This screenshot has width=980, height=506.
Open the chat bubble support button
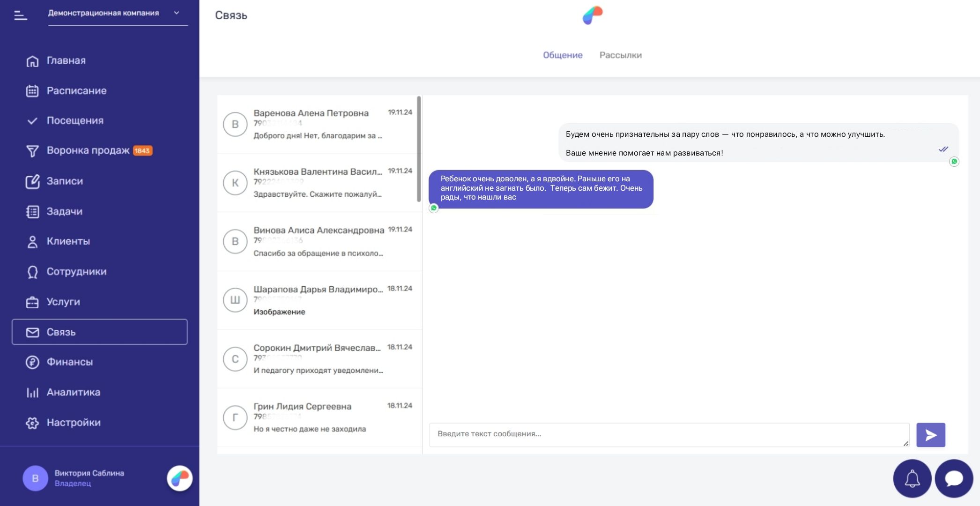click(954, 478)
